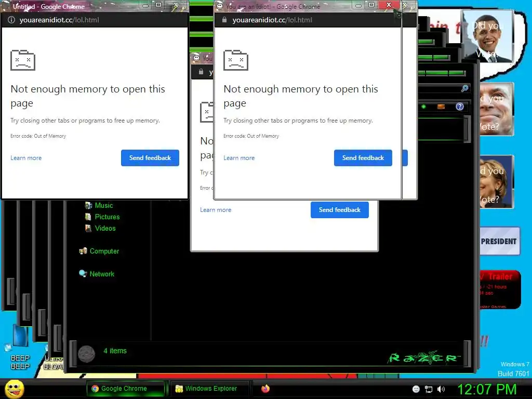Click the sad page icon in front idiot window
Viewport: 532px width, 399px height.
pos(236,60)
